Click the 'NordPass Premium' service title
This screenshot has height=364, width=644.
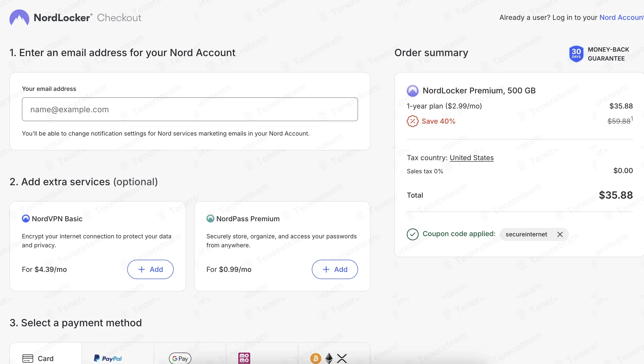pyautogui.click(x=248, y=219)
